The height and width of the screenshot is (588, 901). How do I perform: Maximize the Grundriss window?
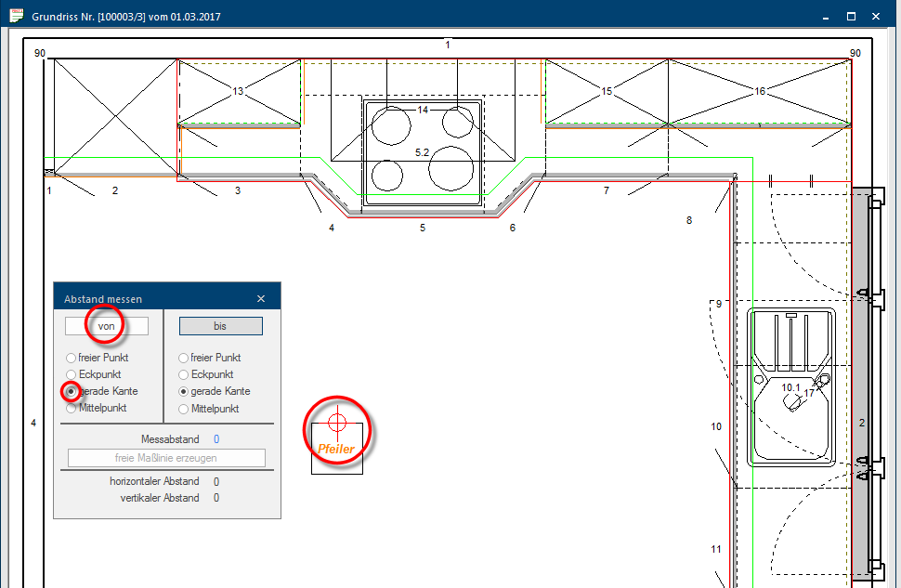[851, 17]
